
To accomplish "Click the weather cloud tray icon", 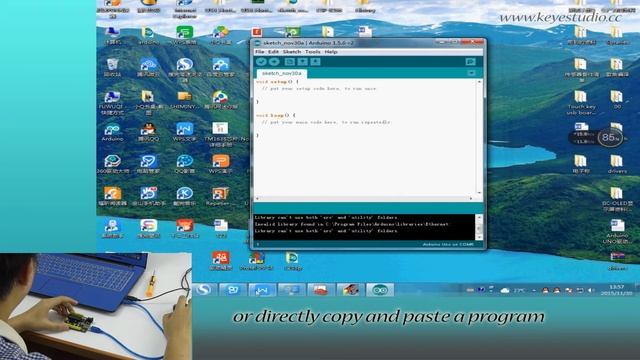I will point(505,290).
